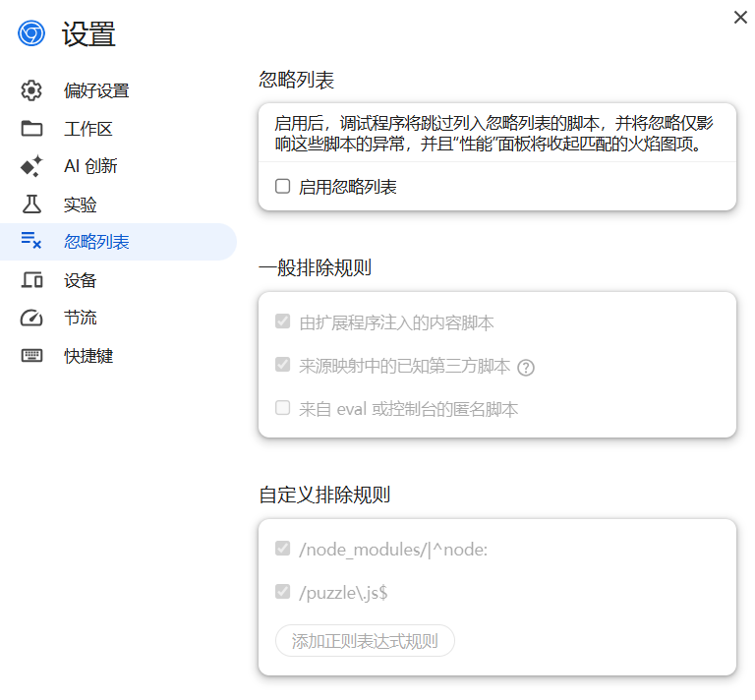Enable the 启用忽略列表 checkbox

point(283,186)
